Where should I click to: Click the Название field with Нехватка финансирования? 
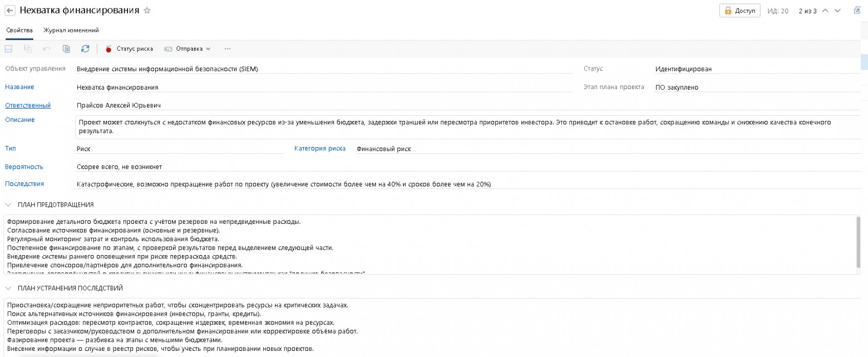click(324, 87)
